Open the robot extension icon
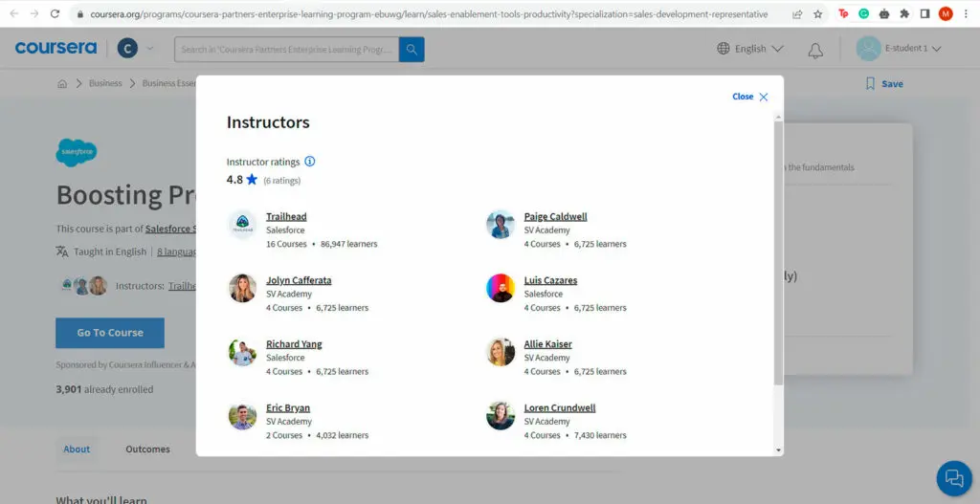This screenshot has height=504, width=980. pyautogui.click(x=883, y=13)
